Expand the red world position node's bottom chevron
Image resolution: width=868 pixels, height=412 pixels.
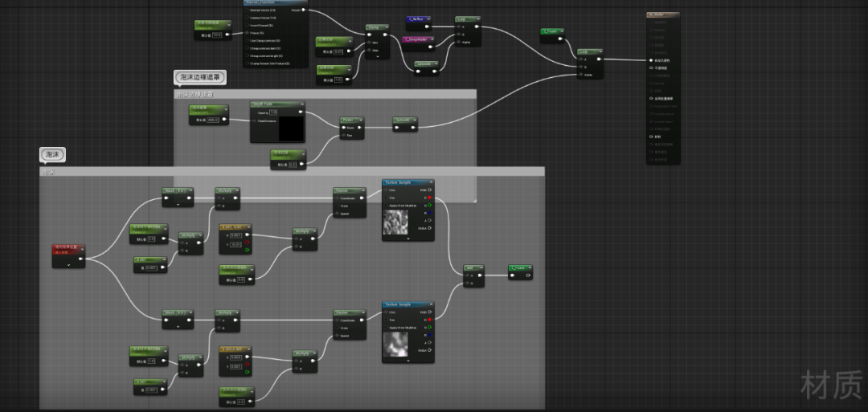click(x=68, y=266)
